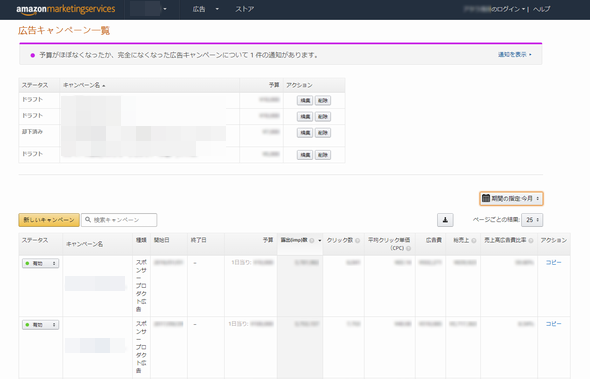The height and width of the screenshot is (379, 590).
Task: Open the ヘルプ link in the header
Action: click(x=541, y=9)
